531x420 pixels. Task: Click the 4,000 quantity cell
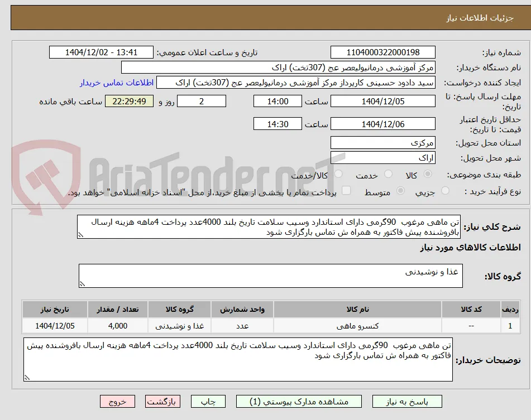point(117,326)
